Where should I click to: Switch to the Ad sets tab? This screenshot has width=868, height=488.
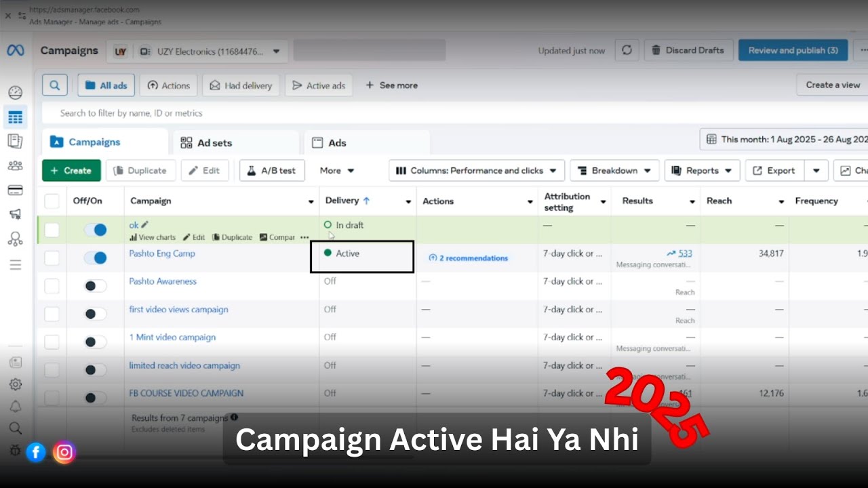(x=236, y=143)
